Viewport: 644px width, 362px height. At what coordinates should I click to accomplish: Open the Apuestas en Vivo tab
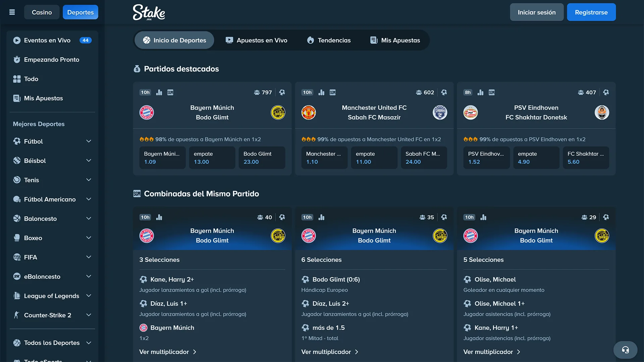(x=256, y=40)
